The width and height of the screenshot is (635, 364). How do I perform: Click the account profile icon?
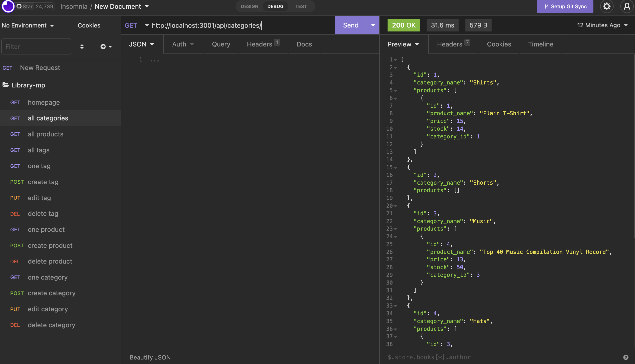click(627, 6)
